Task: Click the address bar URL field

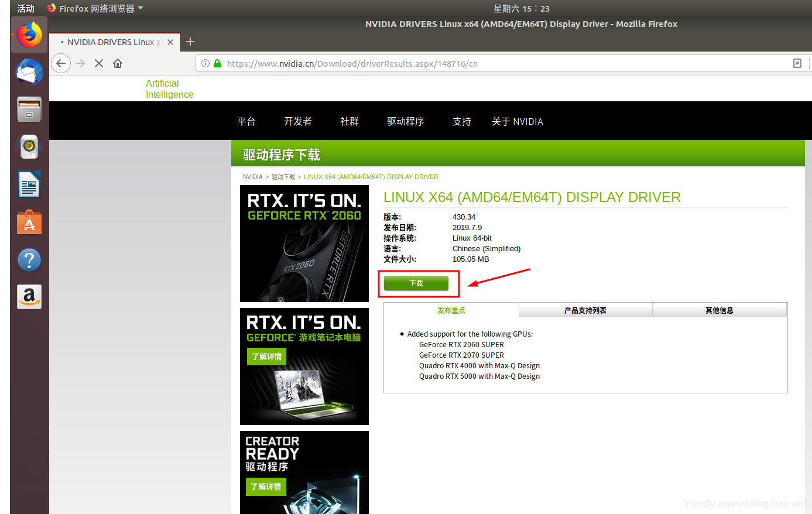Action: point(503,63)
